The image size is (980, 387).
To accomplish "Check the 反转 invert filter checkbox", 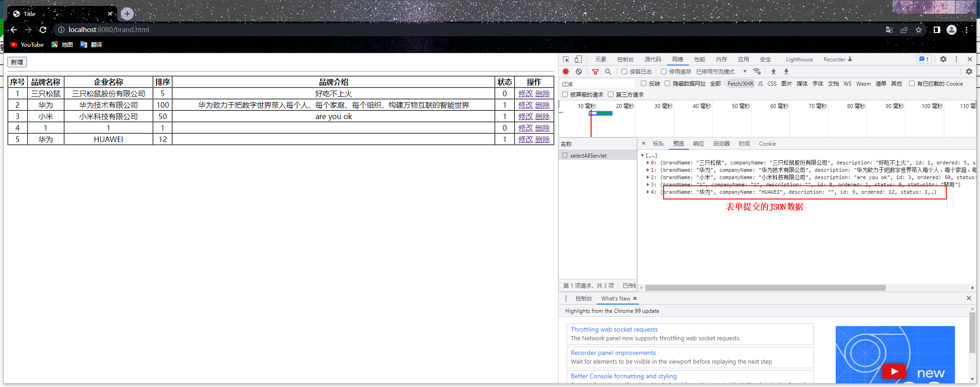I will tap(644, 83).
